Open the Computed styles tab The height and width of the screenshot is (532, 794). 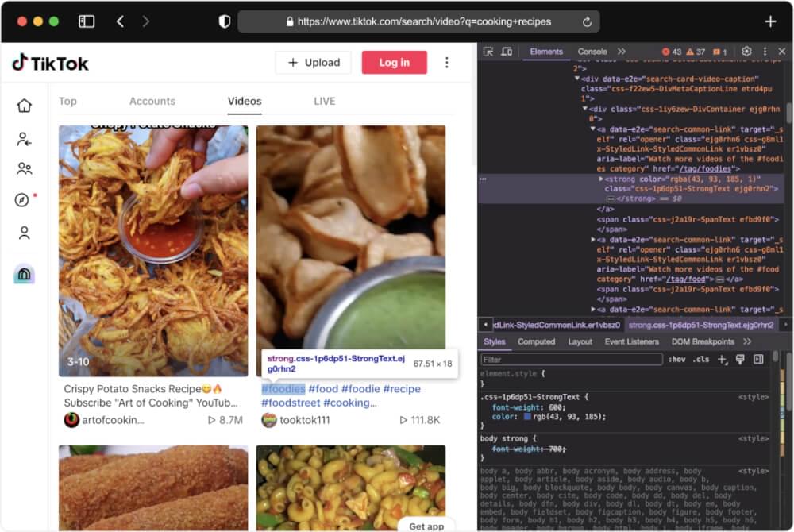click(x=536, y=341)
